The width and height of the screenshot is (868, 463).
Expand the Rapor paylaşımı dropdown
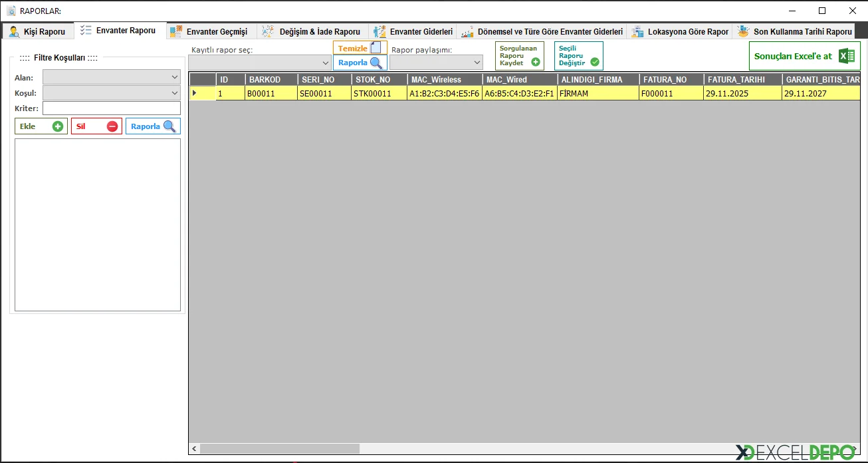coord(436,63)
